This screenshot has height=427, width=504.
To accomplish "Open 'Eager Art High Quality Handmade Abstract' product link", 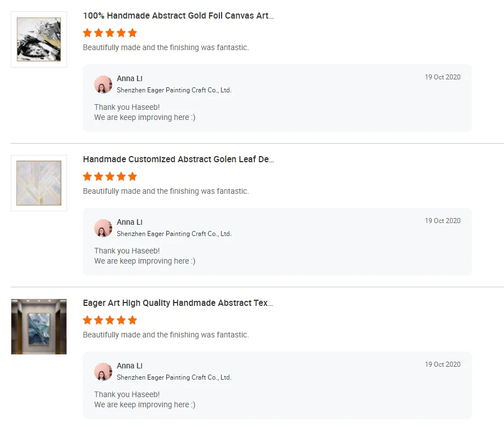I will coord(178,303).
